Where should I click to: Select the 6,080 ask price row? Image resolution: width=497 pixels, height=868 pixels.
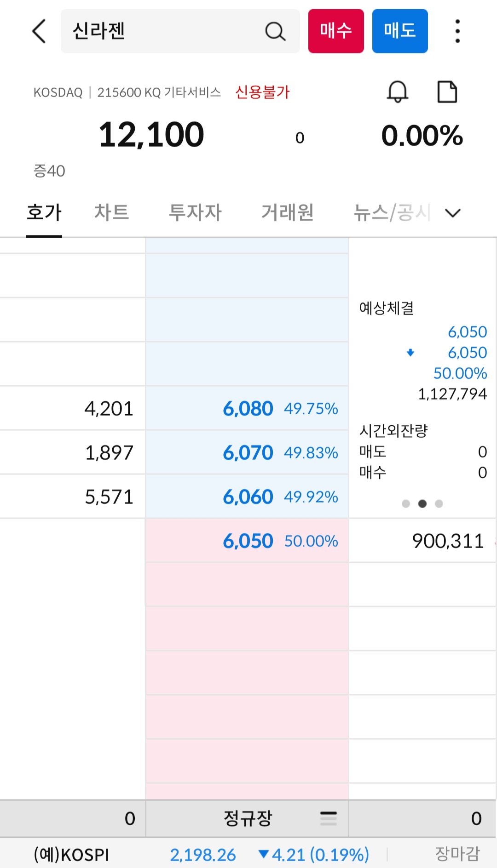click(247, 408)
